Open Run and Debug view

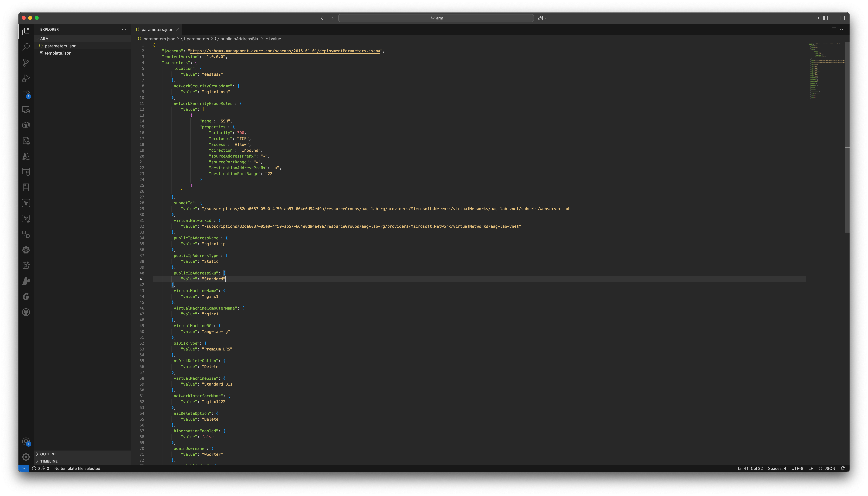click(26, 78)
